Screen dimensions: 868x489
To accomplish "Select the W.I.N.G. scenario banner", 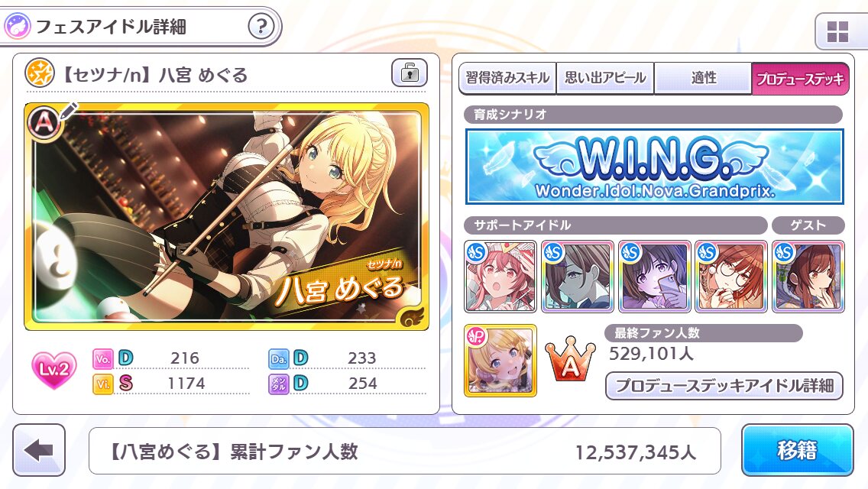I will coord(654,166).
